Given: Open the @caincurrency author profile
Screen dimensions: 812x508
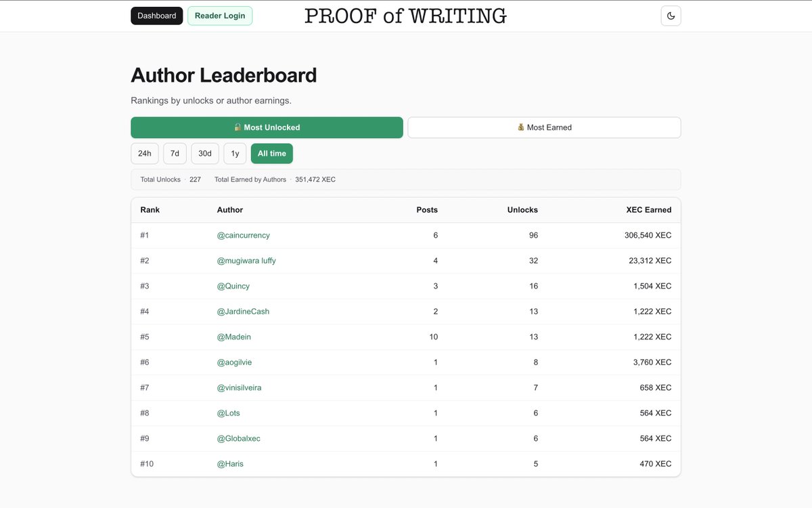Looking at the screenshot, I should (x=244, y=235).
